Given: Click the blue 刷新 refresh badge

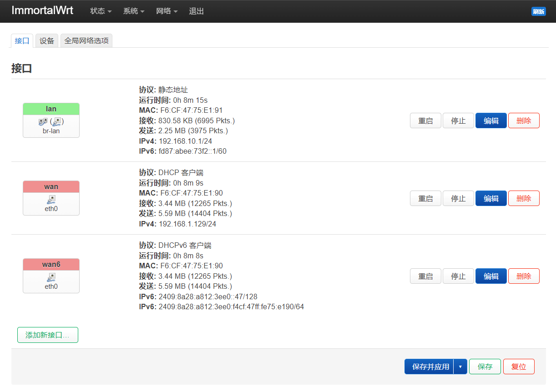Looking at the screenshot, I should [538, 11].
